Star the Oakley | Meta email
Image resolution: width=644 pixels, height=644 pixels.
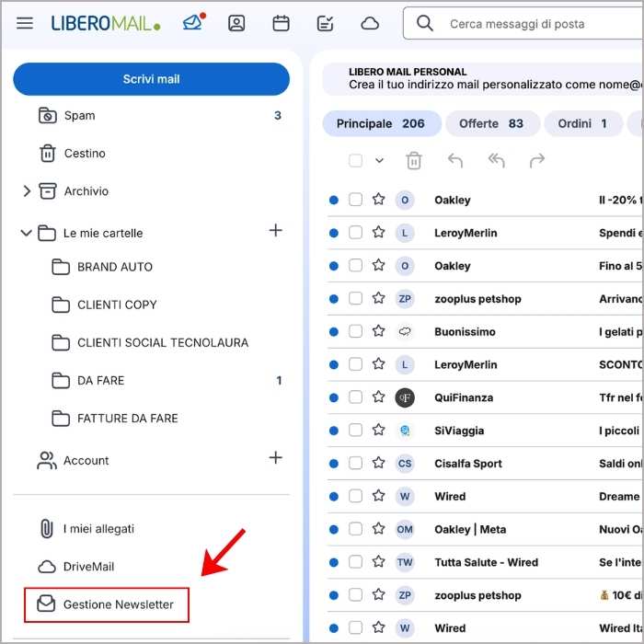378,529
